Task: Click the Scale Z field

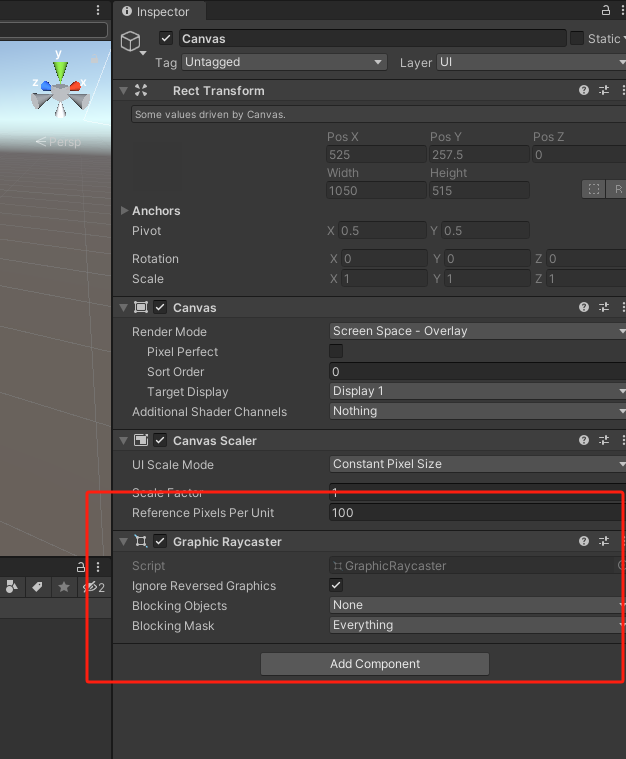Action: click(586, 278)
